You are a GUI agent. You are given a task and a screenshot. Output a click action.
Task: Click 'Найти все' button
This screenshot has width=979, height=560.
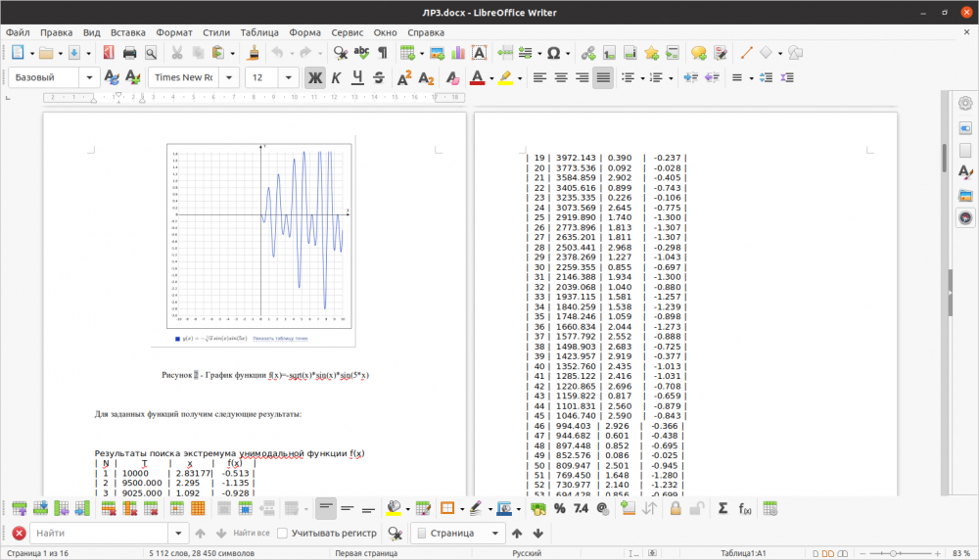click(x=252, y=534)
